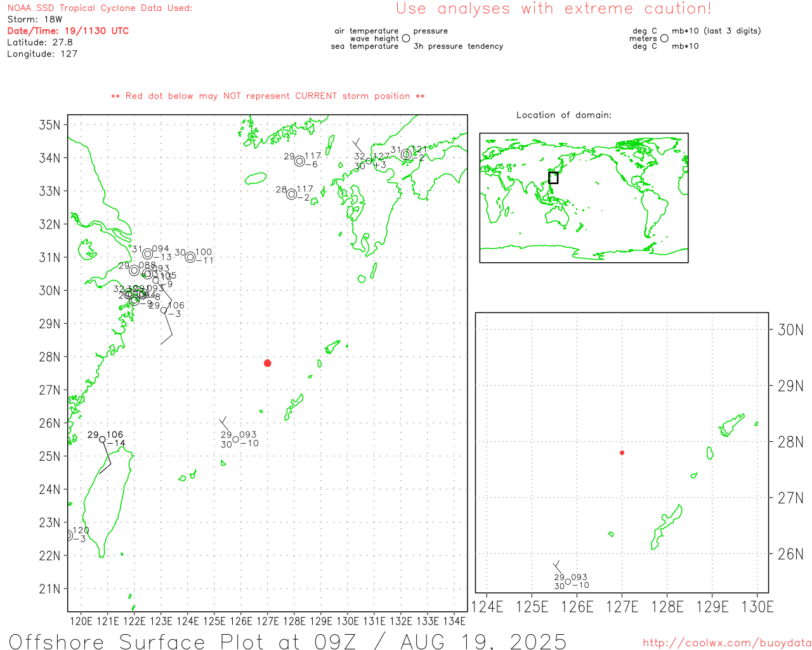The width and height of the screenshot is (812, 650).
Task: Click Taiwan station marker reading 29 106 -14
Action: pos(103,439)
